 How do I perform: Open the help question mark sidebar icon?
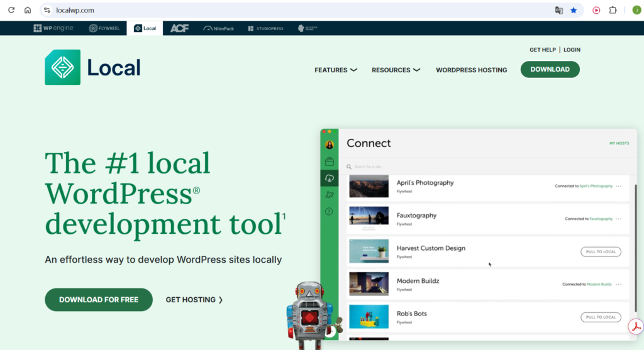329,212
